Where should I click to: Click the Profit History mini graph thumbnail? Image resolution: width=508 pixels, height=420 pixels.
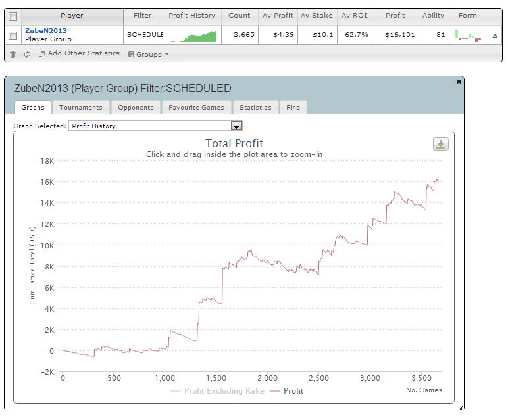point(193,36)
